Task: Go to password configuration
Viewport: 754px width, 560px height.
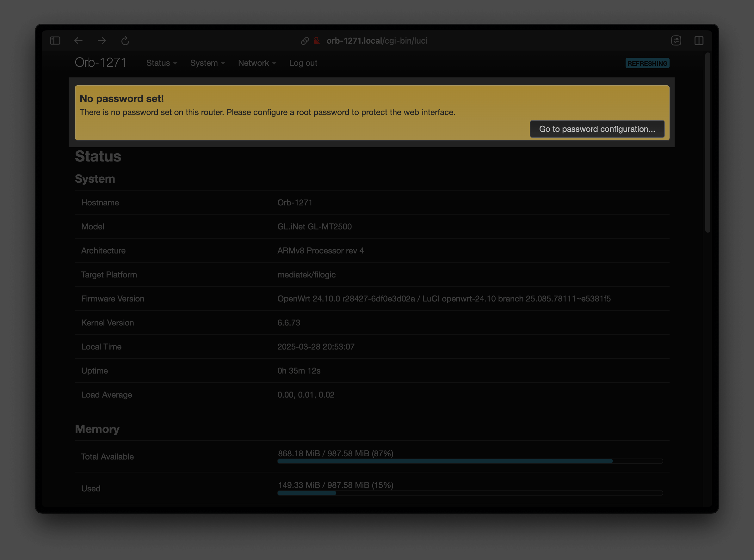Action: pos(596,129)
